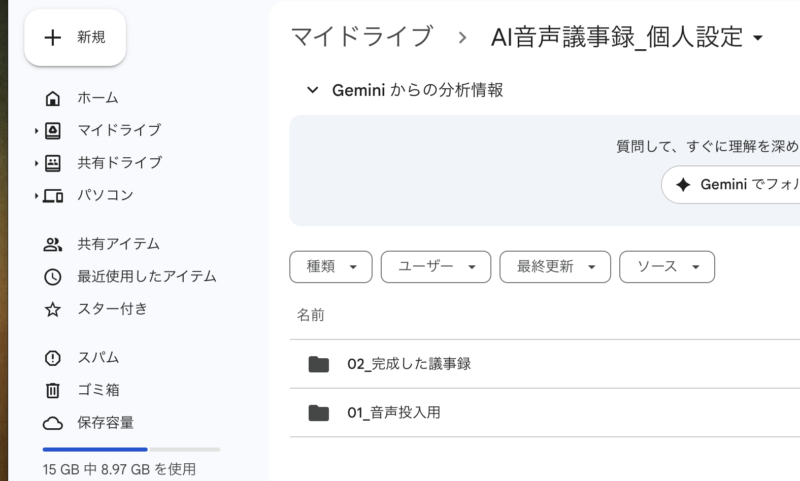Click the 新規 (New) button

[75, 38]
